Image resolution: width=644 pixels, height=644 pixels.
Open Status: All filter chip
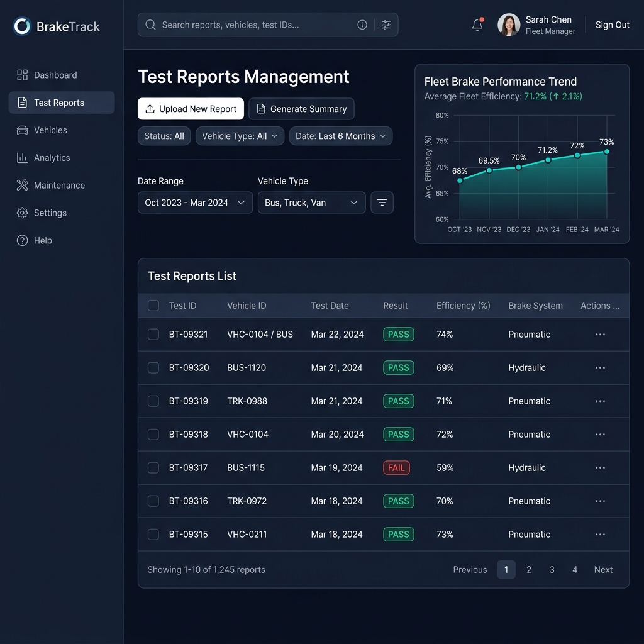[x=164, y=136]
